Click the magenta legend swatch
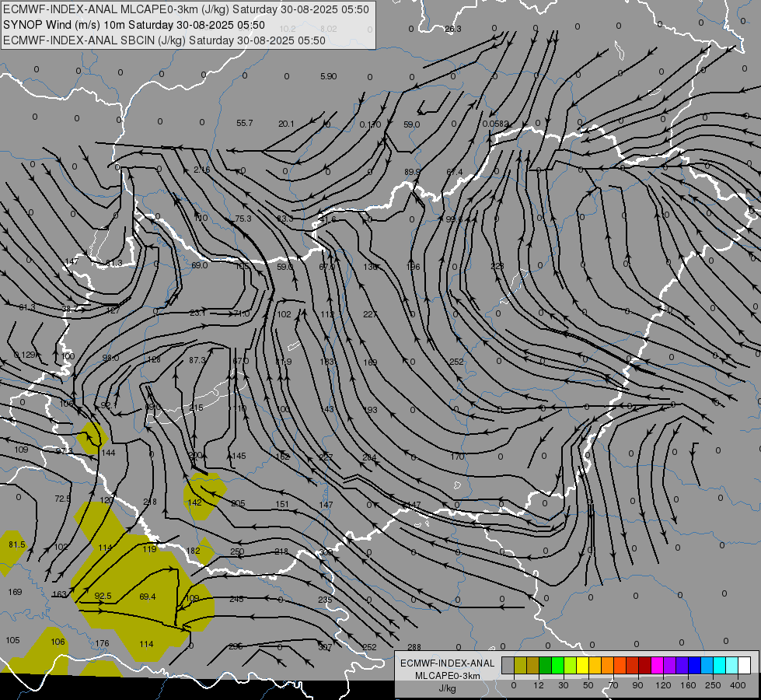 (657, 665)
